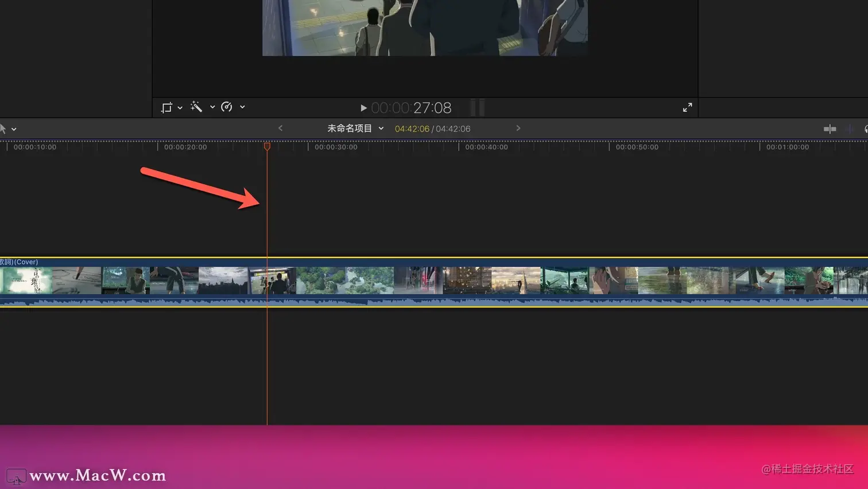868x489 pixels.
Task: Toggle audio skimming
Action: pos(850,129)
